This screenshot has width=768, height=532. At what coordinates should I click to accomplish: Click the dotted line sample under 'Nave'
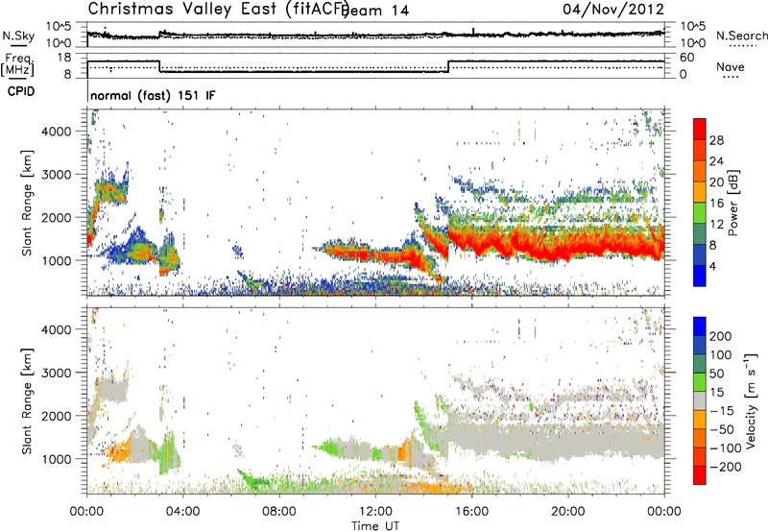pos(732,77)
